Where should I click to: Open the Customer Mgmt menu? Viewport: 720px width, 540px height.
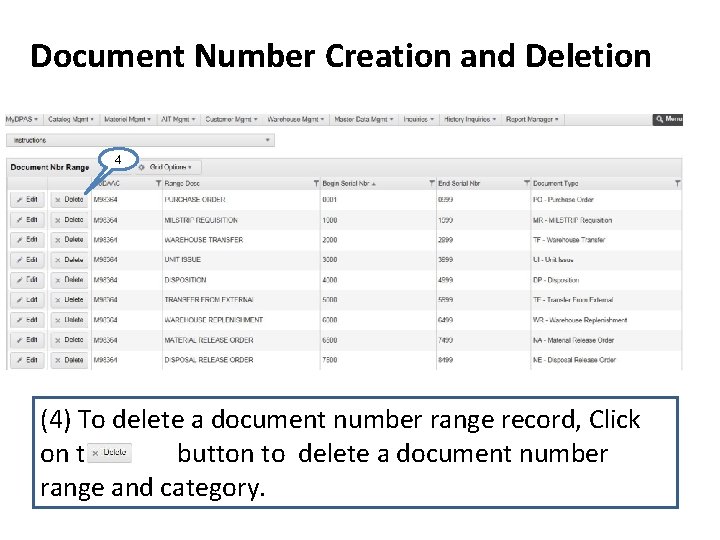pos(231,119)
